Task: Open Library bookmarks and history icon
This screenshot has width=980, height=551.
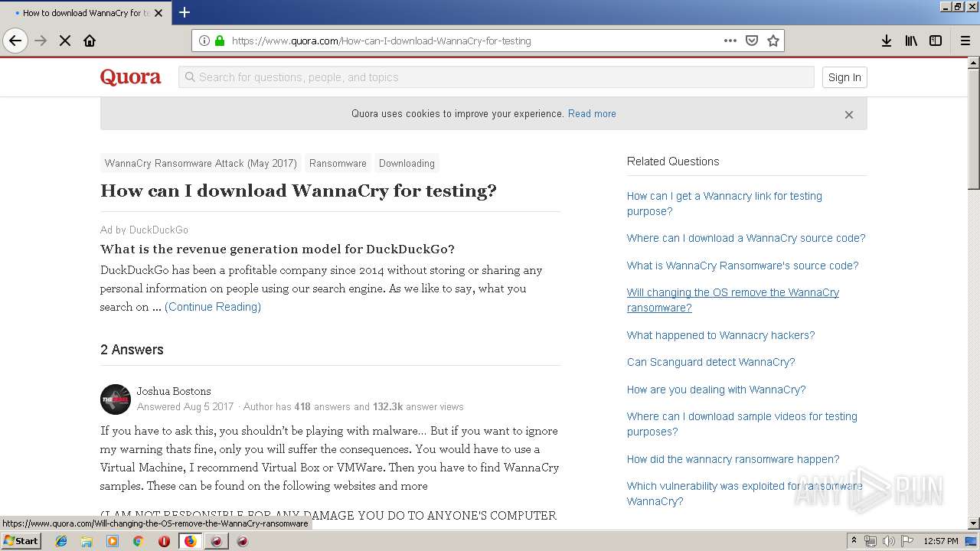Action: coord(911,41)
